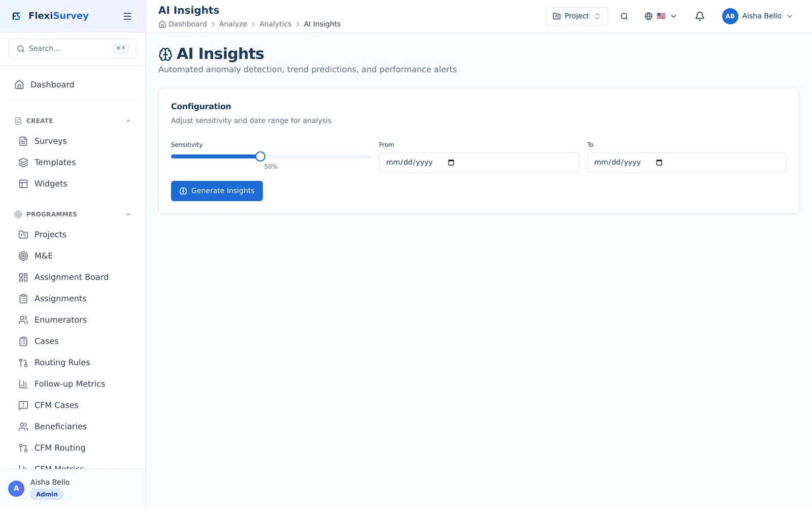Click the M&E target icon

pos(23,256)
